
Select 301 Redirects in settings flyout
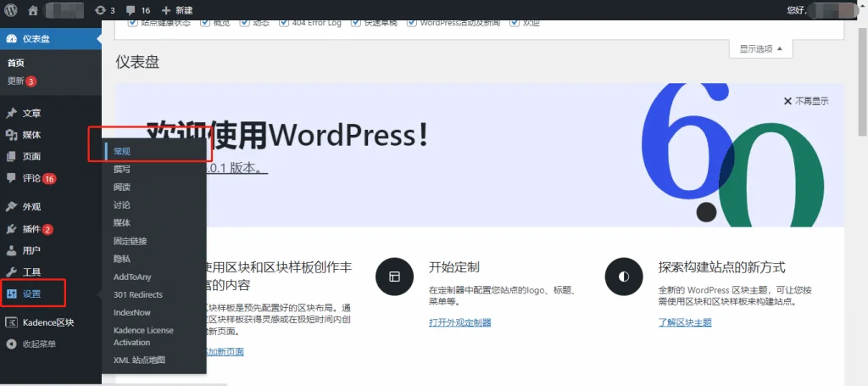click(x=138, y=294)
